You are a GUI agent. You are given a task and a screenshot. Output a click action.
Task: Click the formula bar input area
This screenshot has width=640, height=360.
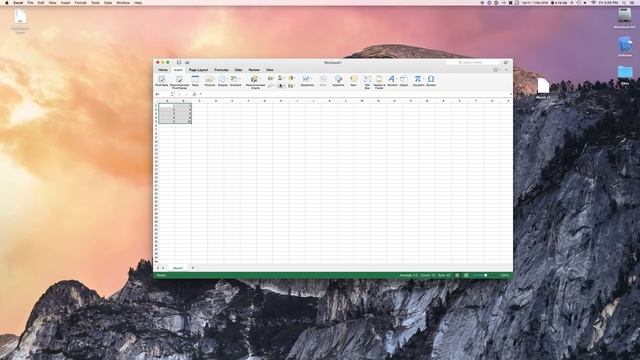point(355,94)
